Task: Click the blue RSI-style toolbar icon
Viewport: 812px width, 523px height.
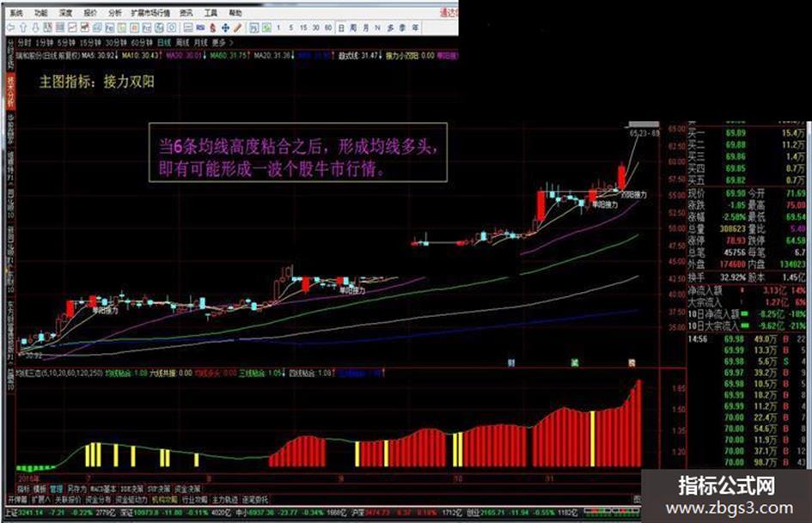Action: coord(200,28)
